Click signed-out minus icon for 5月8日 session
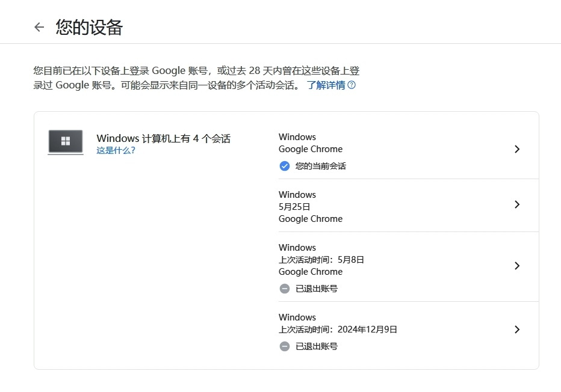This screenshot has height=392, width=561. click(x=285, y=289)
